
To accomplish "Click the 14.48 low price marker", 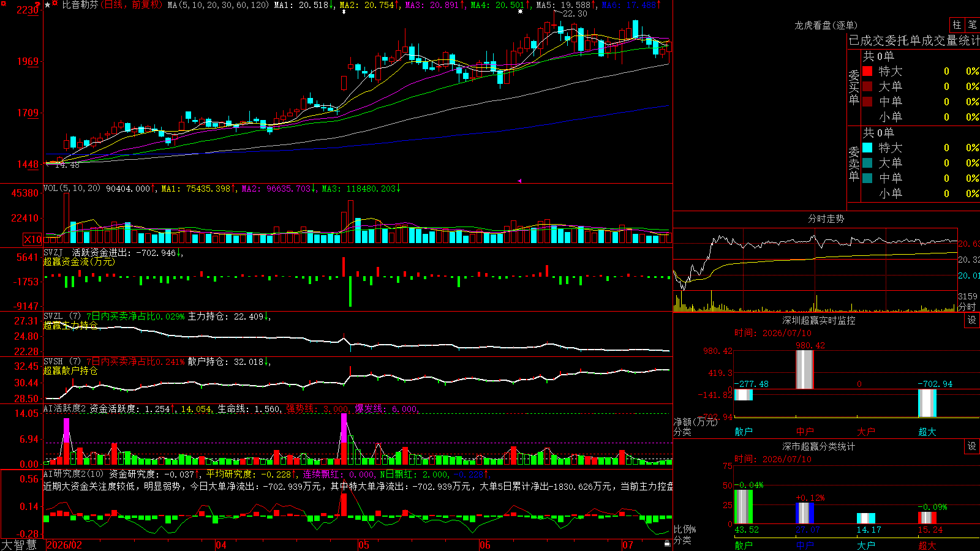I will tap(67, 165).
